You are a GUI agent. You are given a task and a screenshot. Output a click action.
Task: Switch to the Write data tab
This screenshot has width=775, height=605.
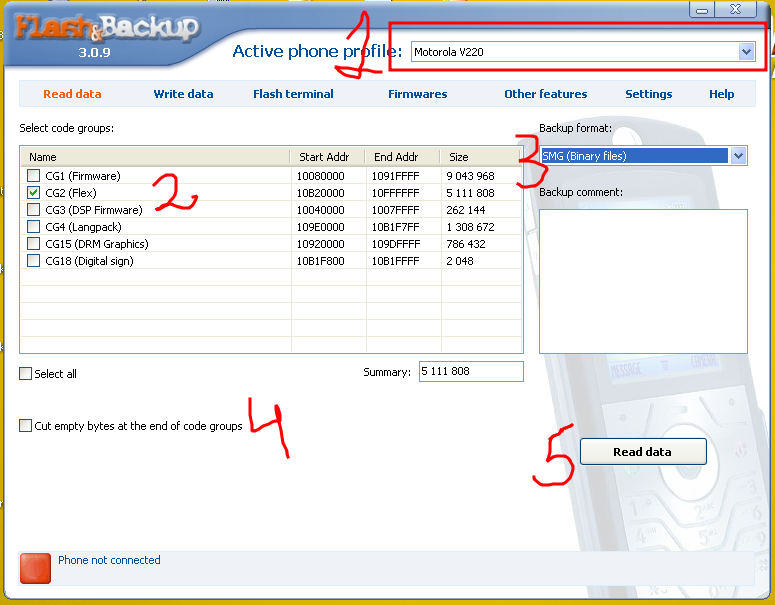coord(183,94)
